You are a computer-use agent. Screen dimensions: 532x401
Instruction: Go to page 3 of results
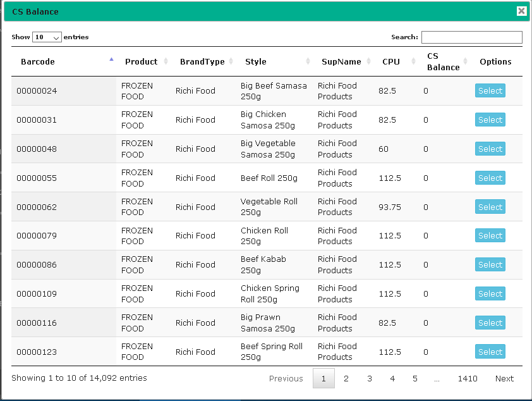pyautogui.click(x=370, y=378)
